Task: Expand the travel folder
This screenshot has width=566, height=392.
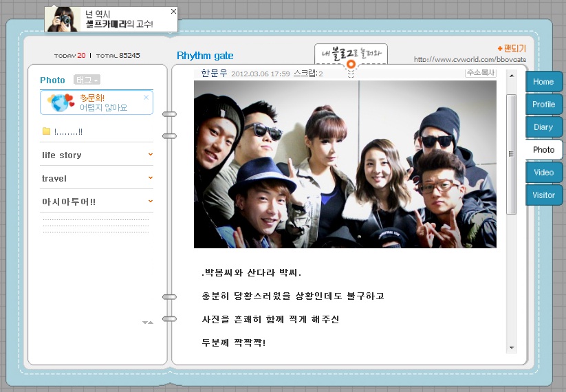Action: [151, 178]
